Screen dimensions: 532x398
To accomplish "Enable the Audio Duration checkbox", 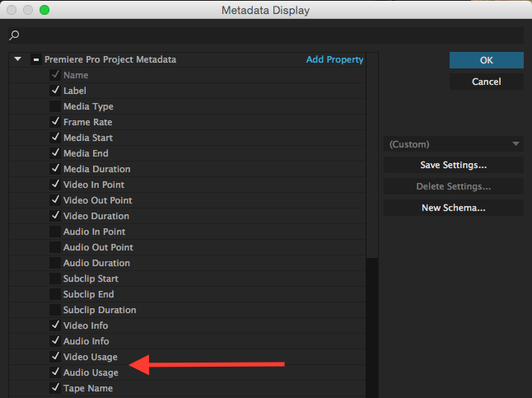I will (x=55, y=263).
